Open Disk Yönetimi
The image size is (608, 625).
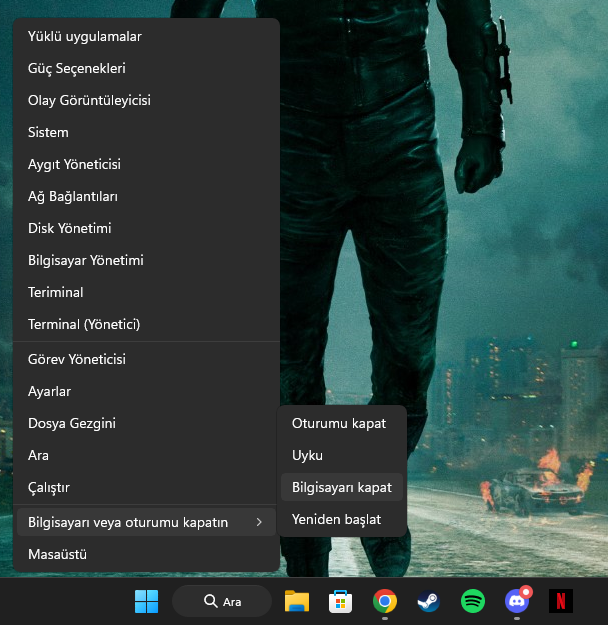[x=146, y=228]
